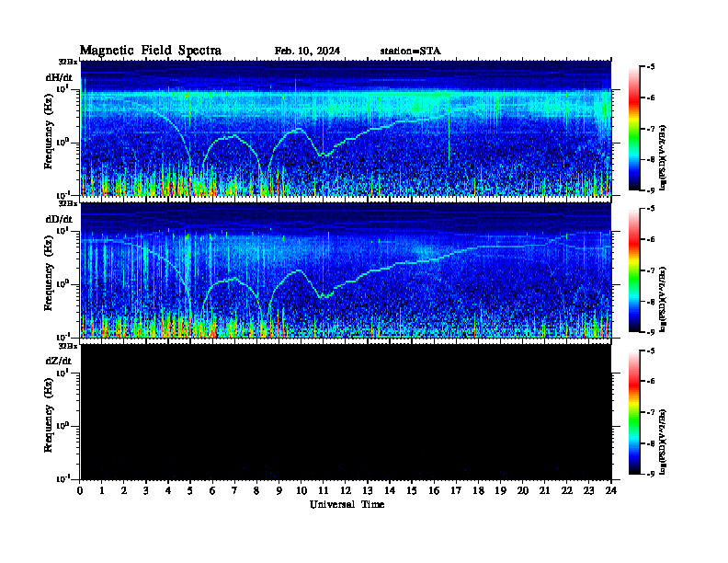Click the 10^0 frequency tick of dH/dt panel

63,142
